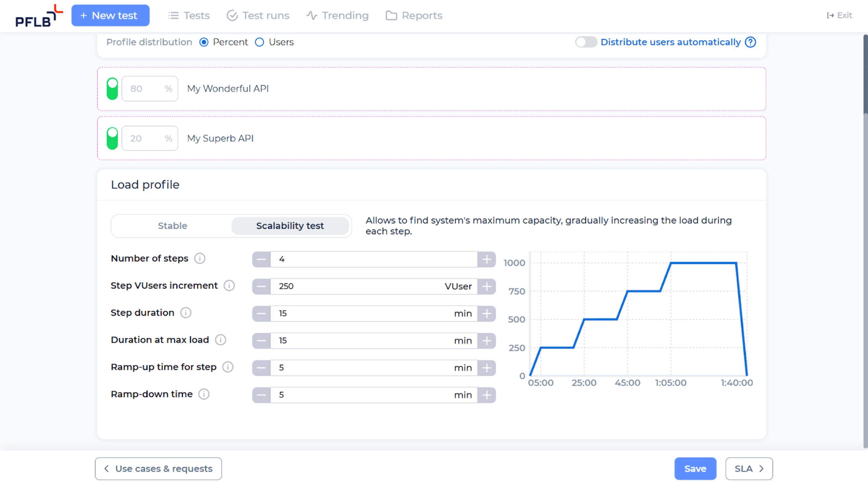The image size is (868, 485).
Task: Click the Step duration input field
Action: click(x=374, y=313)
